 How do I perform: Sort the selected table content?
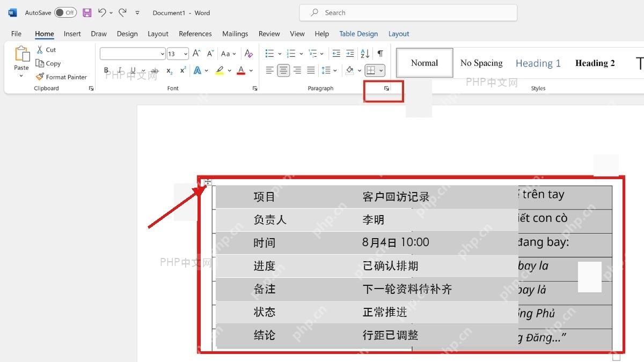tap(365, 54)
